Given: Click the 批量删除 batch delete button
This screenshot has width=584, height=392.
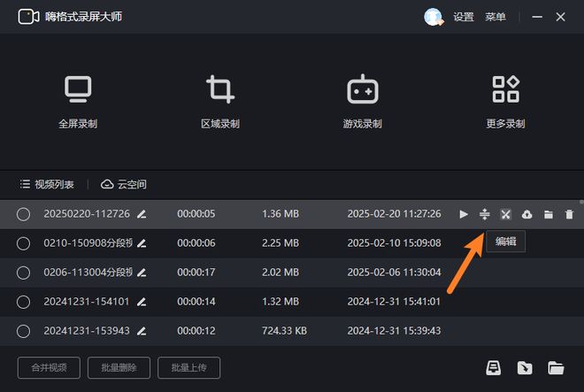Looking at the screenshot, I should [x=119, y=367].
